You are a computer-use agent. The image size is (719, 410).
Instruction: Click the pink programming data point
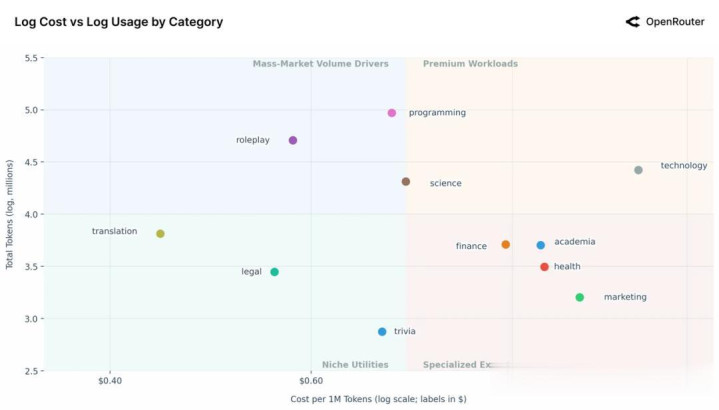pos(392,113)
